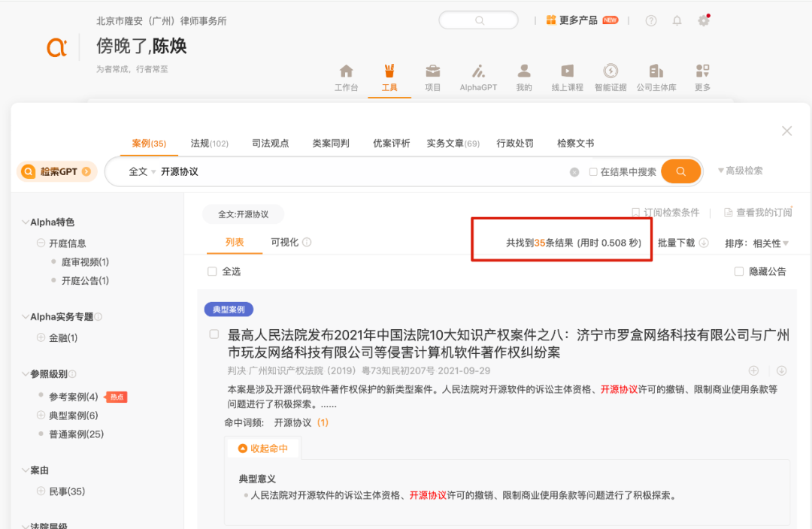Switch to the 行政处罚 tab
Image resolution: width=812 pixels, height=529 pixels.
tap(515, 144)
